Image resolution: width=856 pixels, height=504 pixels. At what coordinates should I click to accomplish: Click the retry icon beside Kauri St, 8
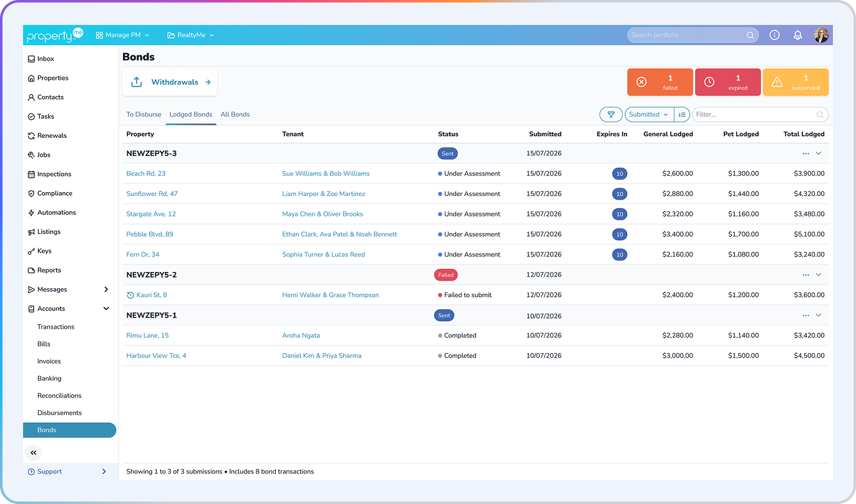pyautogui.click(x=130, y=295)
